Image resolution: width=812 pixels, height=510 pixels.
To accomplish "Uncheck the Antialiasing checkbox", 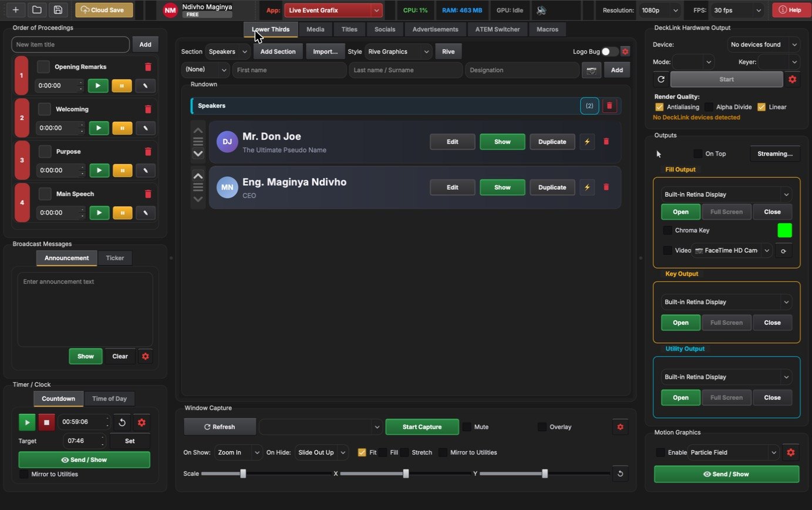I will coord(659,107).
